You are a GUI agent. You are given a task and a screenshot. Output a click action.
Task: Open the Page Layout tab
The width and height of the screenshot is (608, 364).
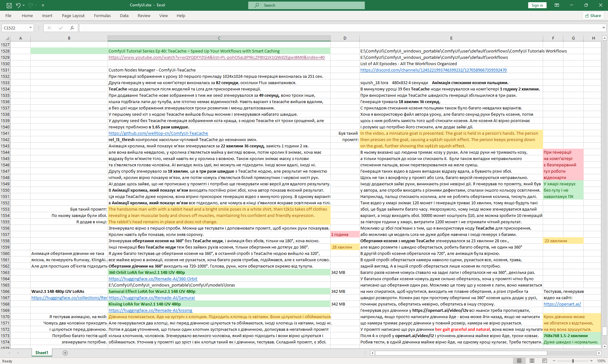[73, 15]
